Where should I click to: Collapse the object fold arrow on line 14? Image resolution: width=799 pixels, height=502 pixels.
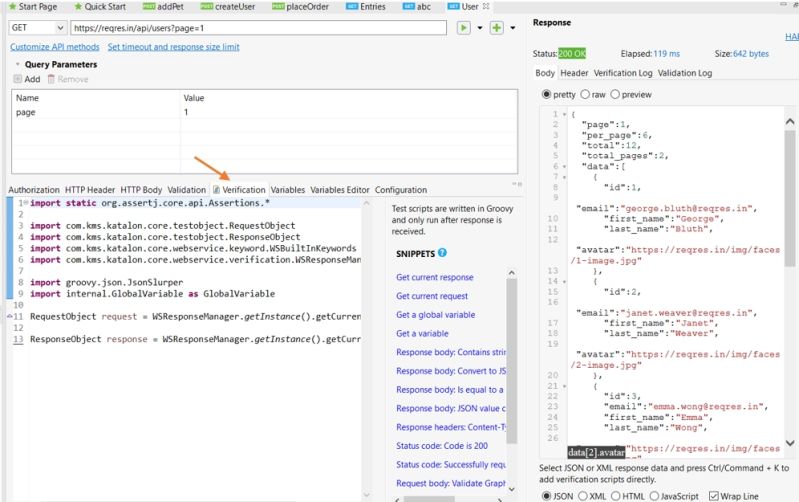(565, 281)
